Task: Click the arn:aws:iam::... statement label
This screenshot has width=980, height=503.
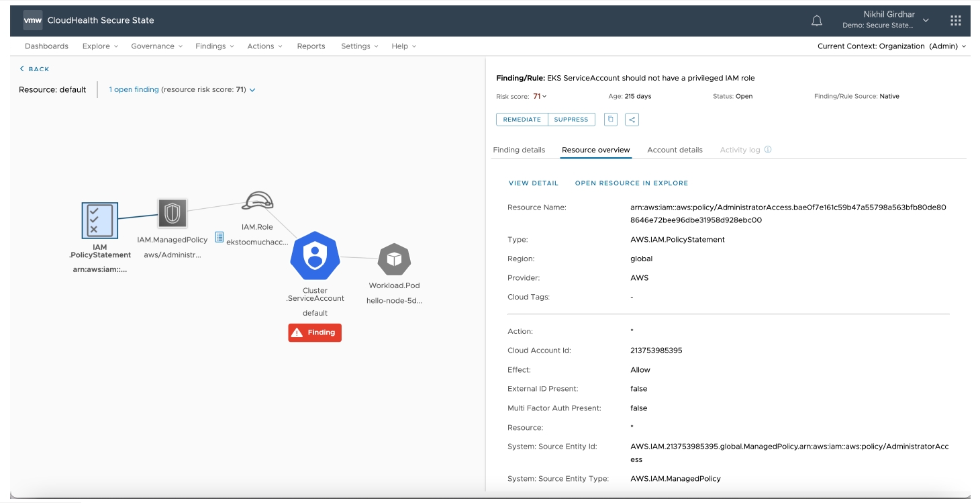Action: (x=100, y=269)
